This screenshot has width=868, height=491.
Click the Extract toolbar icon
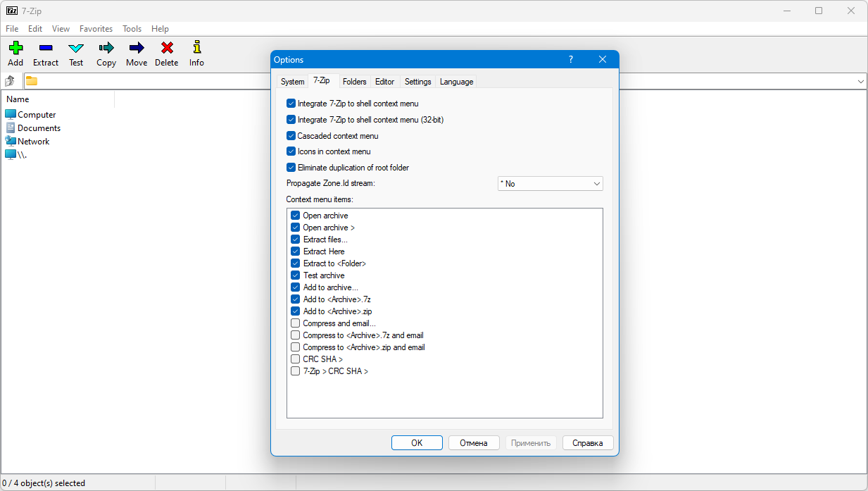pos(46,48)
